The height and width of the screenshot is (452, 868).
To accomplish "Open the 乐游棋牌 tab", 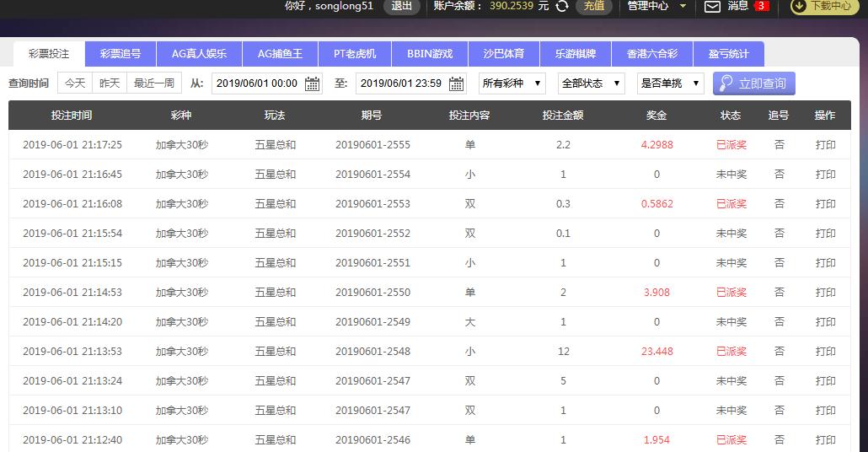I will 576,54.
